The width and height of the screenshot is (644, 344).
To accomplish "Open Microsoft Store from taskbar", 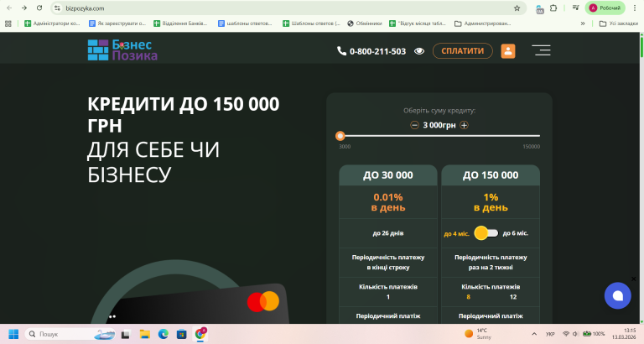I will tap(181, 334).
